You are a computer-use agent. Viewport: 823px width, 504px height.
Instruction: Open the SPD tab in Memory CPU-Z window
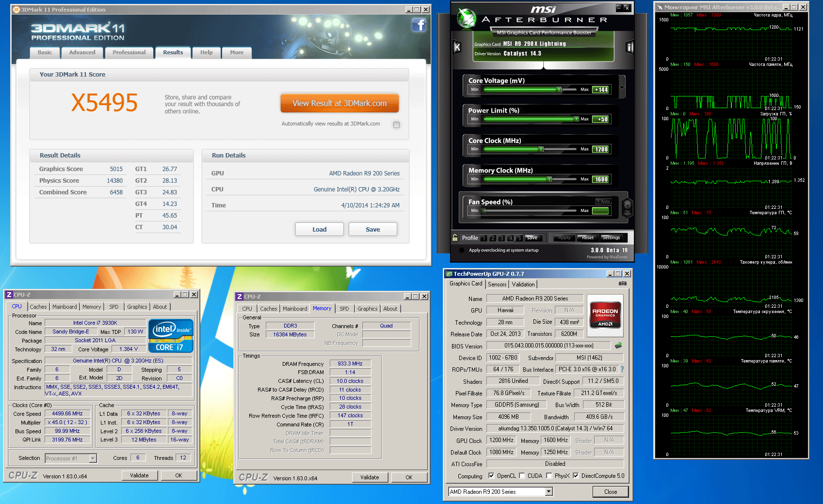344,309
